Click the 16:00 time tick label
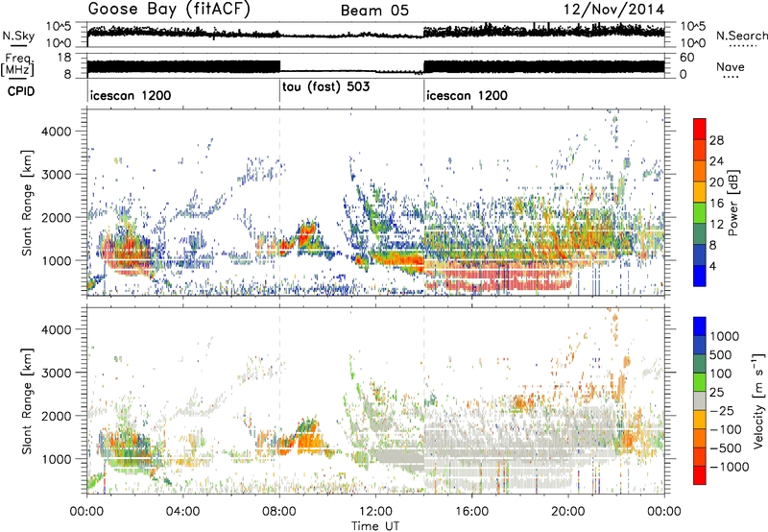768x532 pixels. tap(471, 512)
